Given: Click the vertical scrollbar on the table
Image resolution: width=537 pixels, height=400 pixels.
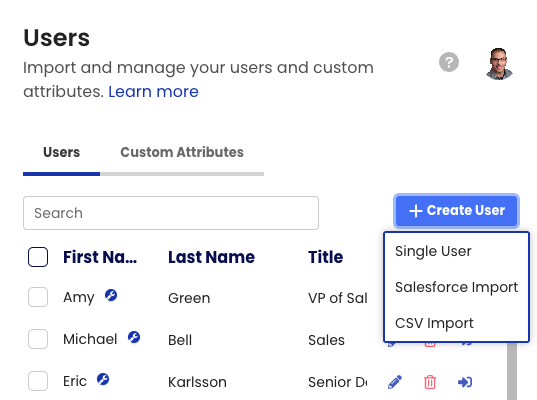Looking at the screenshot, I should tap(512, 371).
